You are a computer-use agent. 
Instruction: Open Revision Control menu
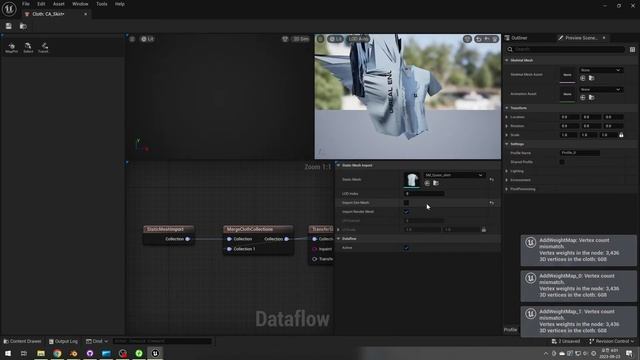612,341
